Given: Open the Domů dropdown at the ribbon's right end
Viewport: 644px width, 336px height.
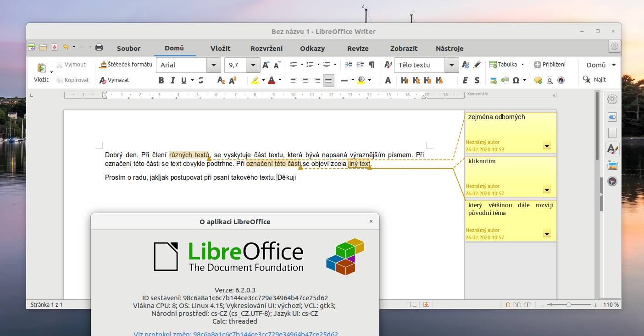Looking at the screenshot, I should click(x=602, y=65).
